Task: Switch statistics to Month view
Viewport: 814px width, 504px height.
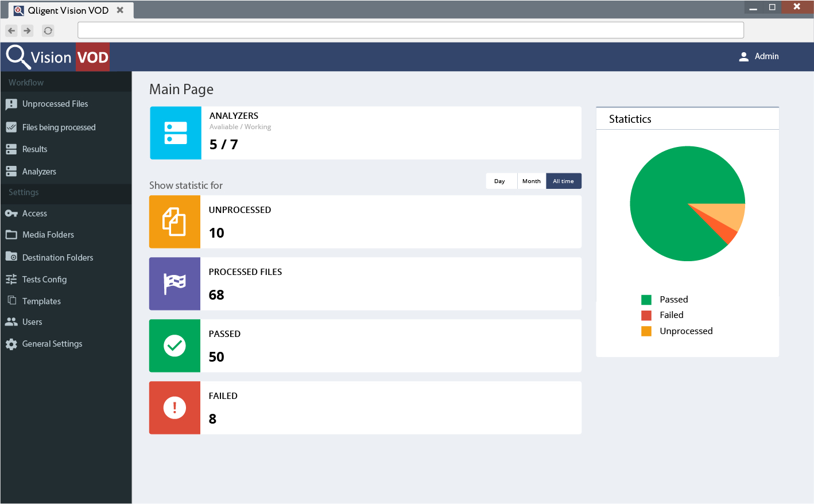Action: click(x=532, y=181)
